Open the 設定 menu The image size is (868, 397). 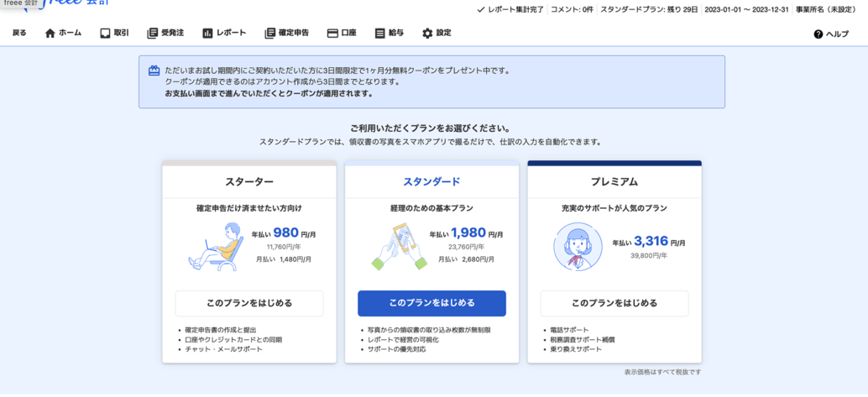click(437, 34)
